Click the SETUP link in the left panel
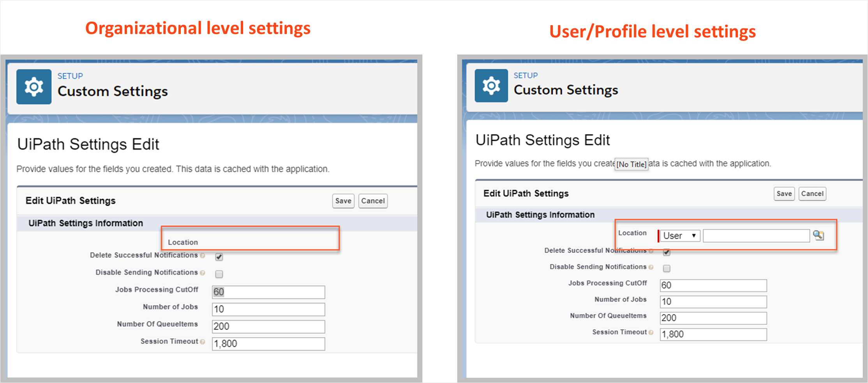868x383 pixels. [x=70, y=76]
